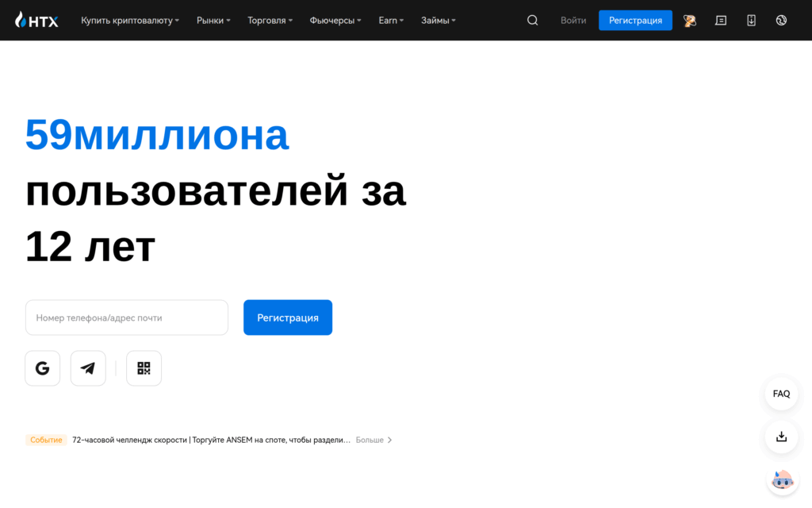This screenshot has height=508, width=812.
Task: Click the HTX logo
Action: click(36, 20)
